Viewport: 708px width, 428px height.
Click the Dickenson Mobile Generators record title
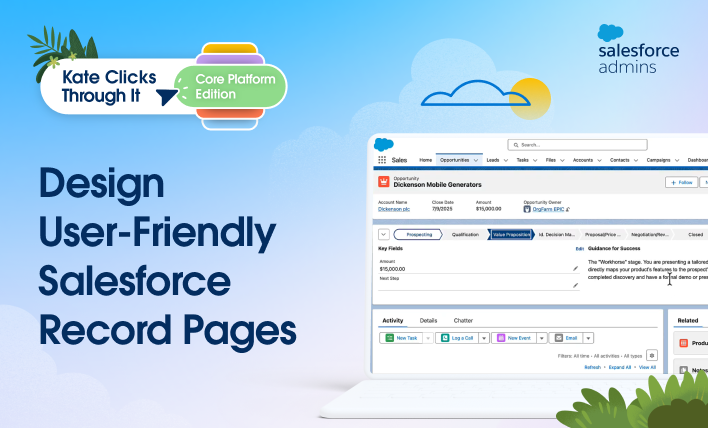[438, 185]
